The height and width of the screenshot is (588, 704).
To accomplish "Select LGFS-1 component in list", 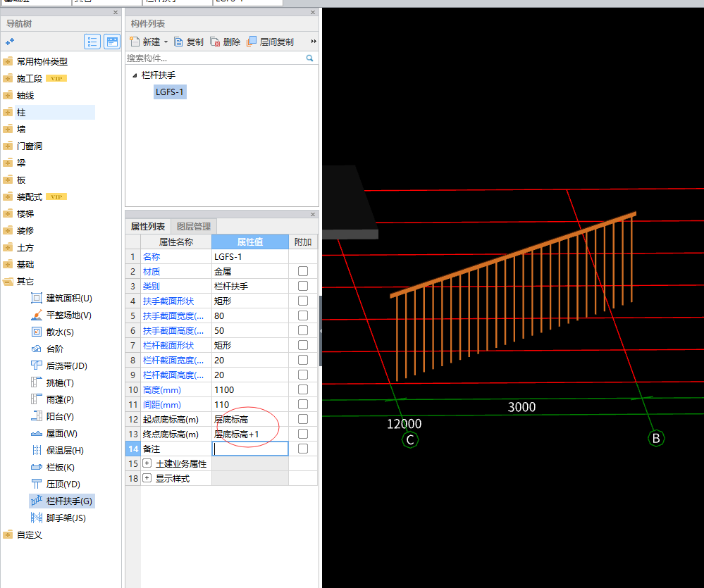I will coord(170,92).
